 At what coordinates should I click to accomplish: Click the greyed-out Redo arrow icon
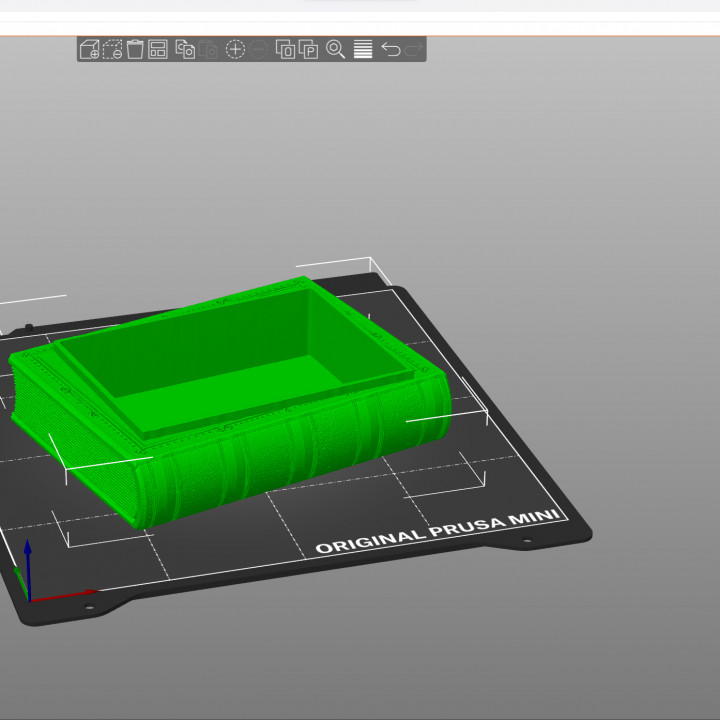(x=413, y=49)
